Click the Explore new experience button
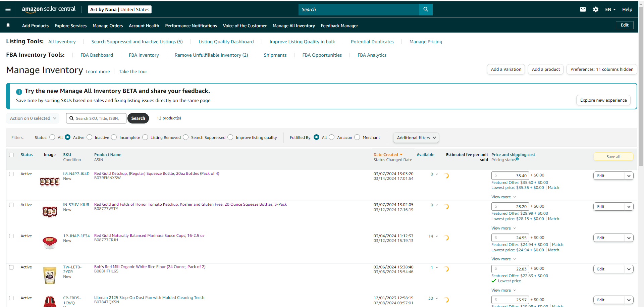This screenshot has height=307, width=644. point(603,100)
